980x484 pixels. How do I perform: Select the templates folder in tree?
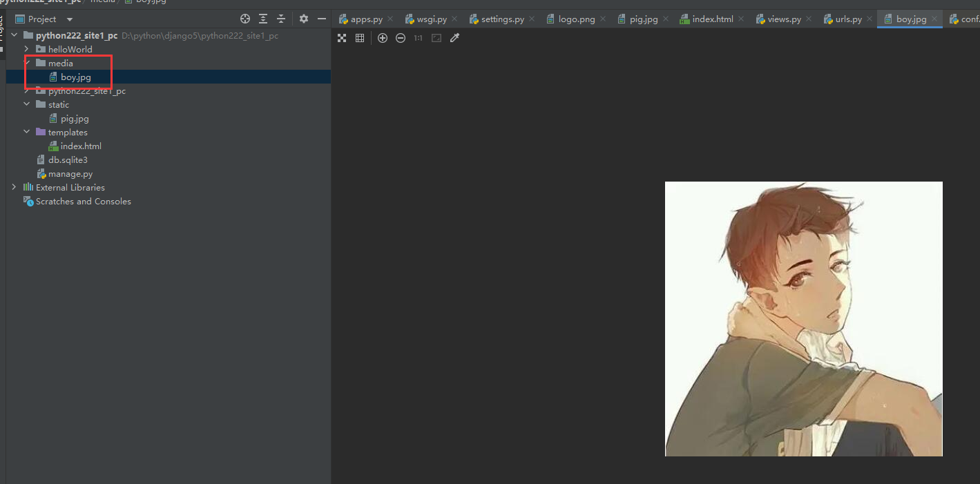tap(169, 132)
